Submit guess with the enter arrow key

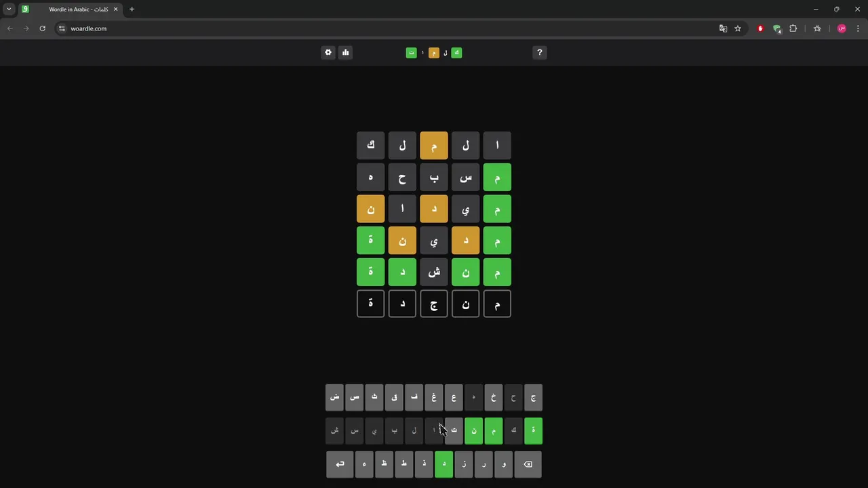[x=340, y=464]
